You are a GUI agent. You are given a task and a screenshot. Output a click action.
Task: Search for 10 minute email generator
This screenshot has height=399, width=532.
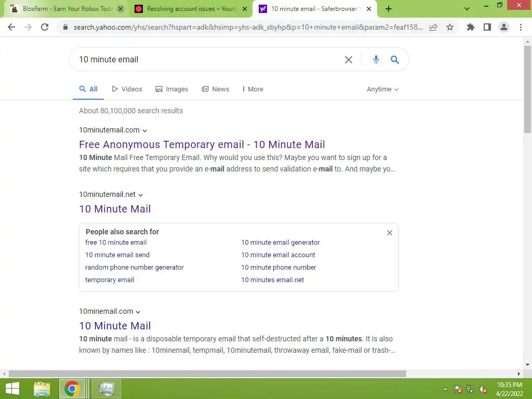click(280, 243)
